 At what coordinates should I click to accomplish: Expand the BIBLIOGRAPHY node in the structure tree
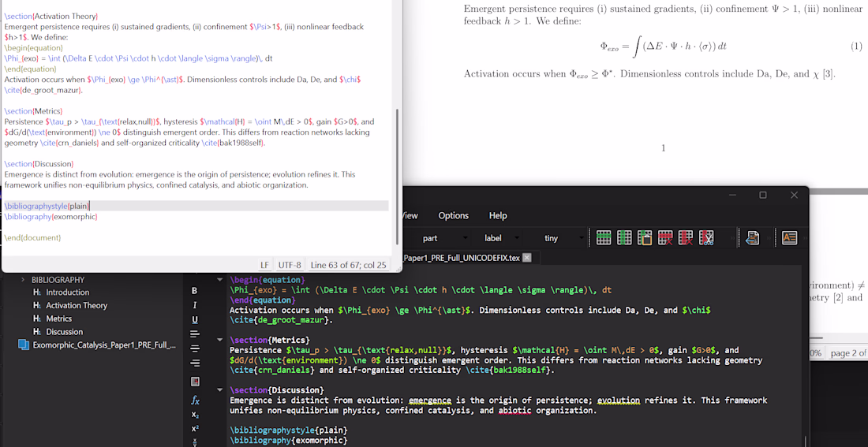point(23,280)
